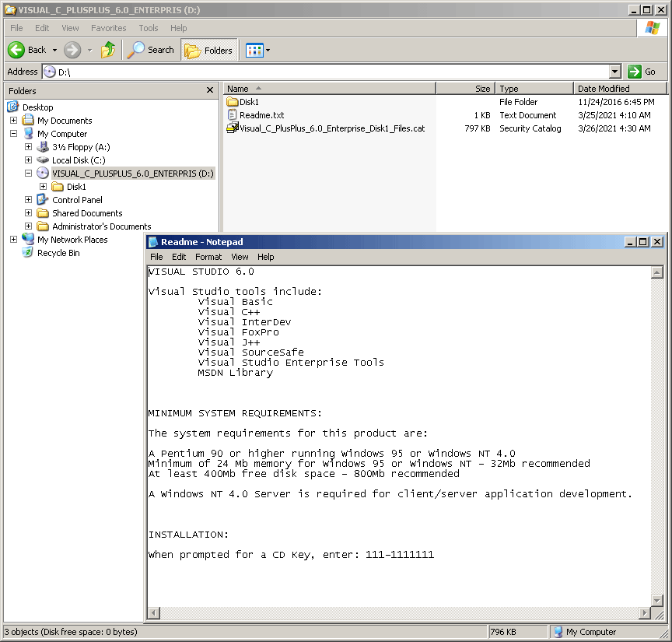Select My Documents folder icon
Image resolution: width=672 pixels, height=642 pixels.
28,120
